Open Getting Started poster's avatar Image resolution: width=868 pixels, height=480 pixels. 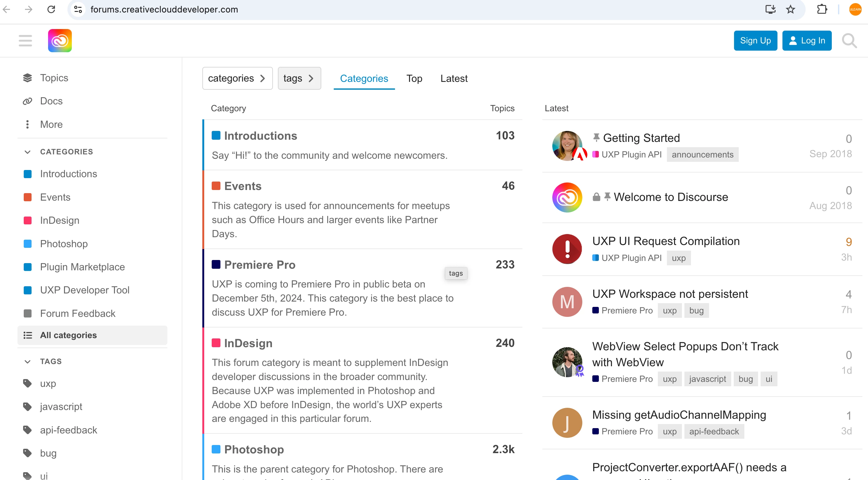567,146
